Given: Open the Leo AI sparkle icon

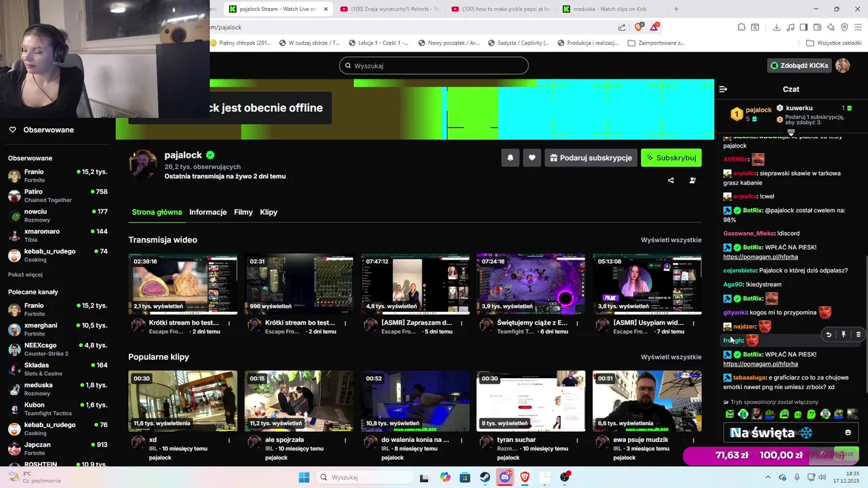Looking at the screenshot, I should point(831,27).
